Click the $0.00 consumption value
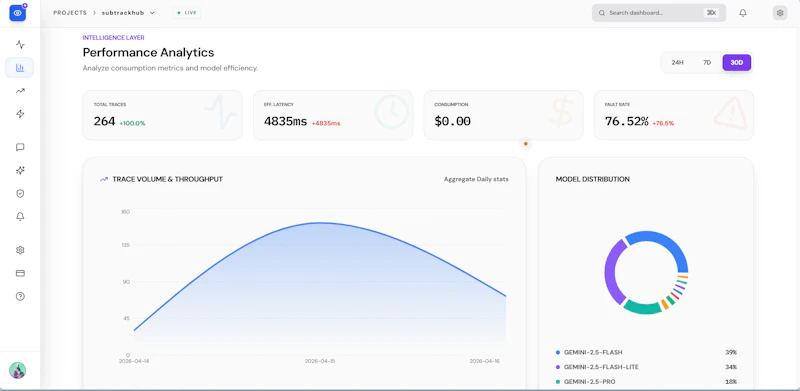The image size is (800, 391). click(x=452, y=121)
